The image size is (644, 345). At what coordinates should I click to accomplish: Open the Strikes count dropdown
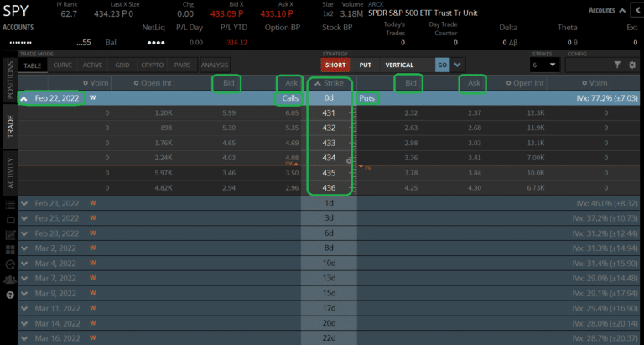click(x=545, y=65)
